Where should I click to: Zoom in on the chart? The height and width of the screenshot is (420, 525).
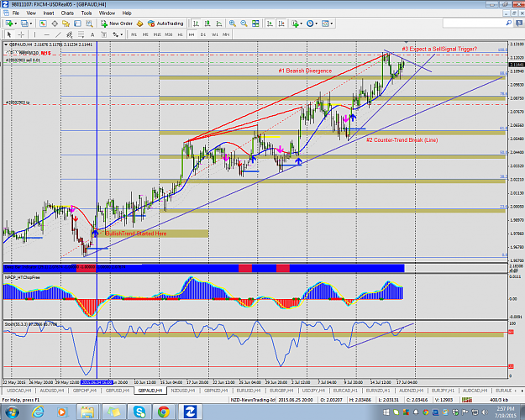[x=233, y=24]
